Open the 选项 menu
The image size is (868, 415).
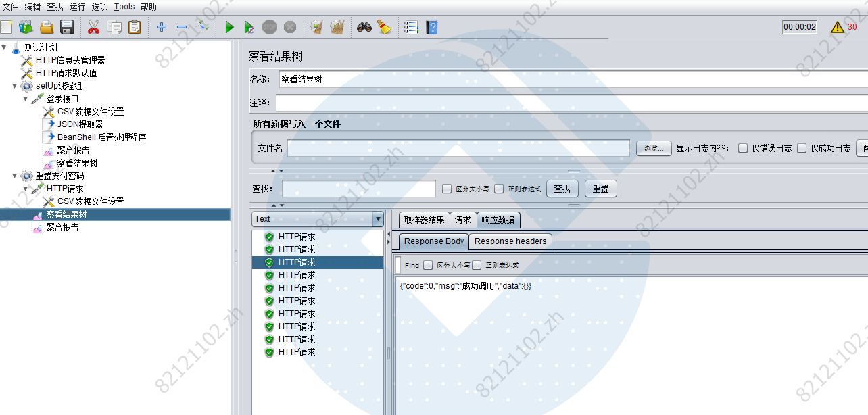99,7
